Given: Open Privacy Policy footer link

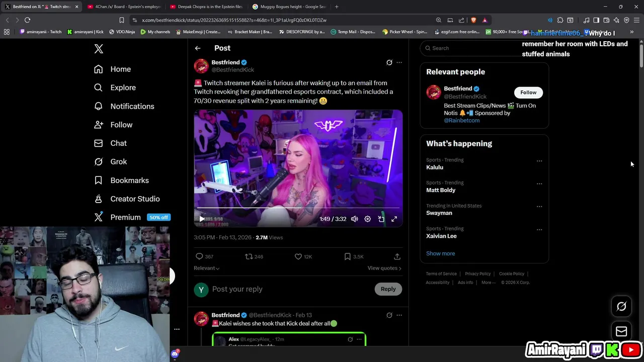Looking at the screenshot, I should click(477, 274).
